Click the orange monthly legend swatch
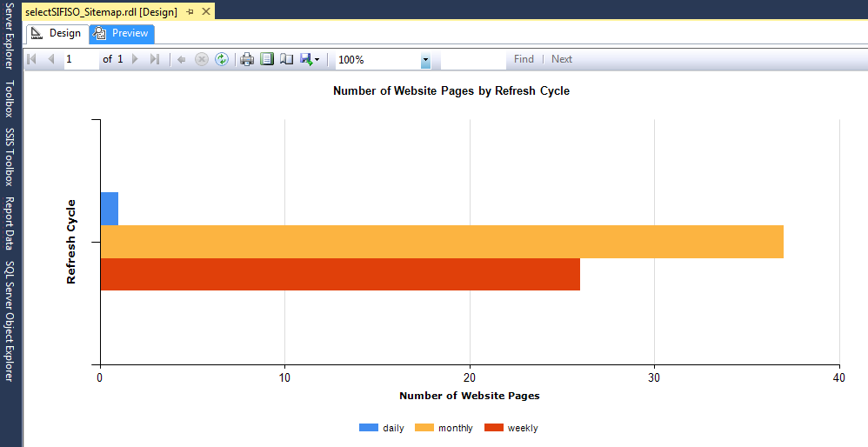This screenshot has width=868, height=447. pos(424,428)
